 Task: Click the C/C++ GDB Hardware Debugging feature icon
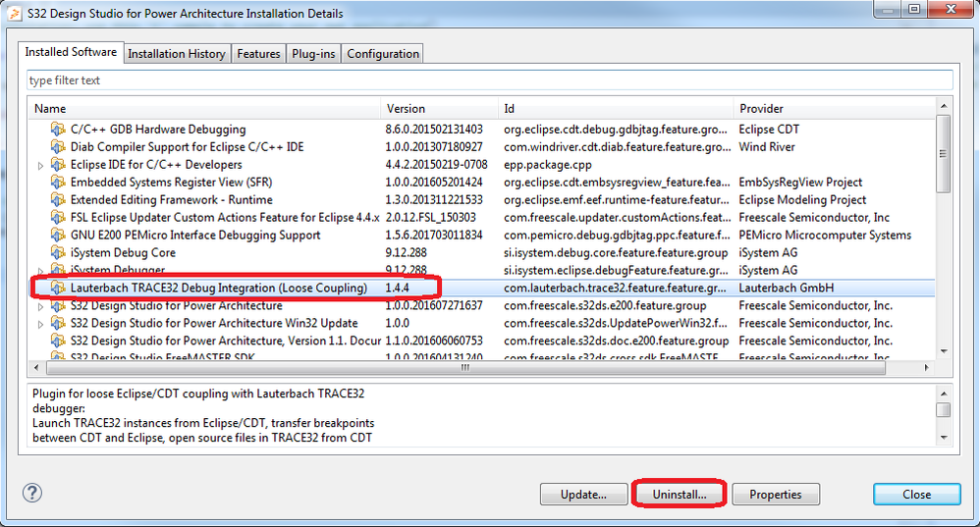[x=58, y=130]
